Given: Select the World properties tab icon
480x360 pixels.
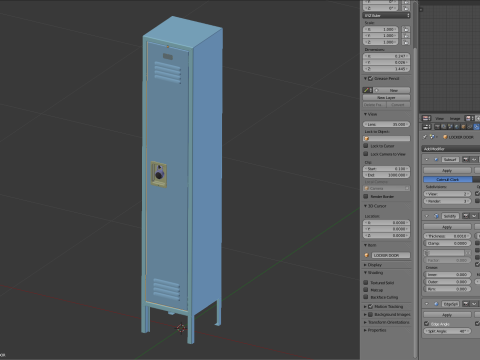Looking at the screenshot, I should coord(457,127).
